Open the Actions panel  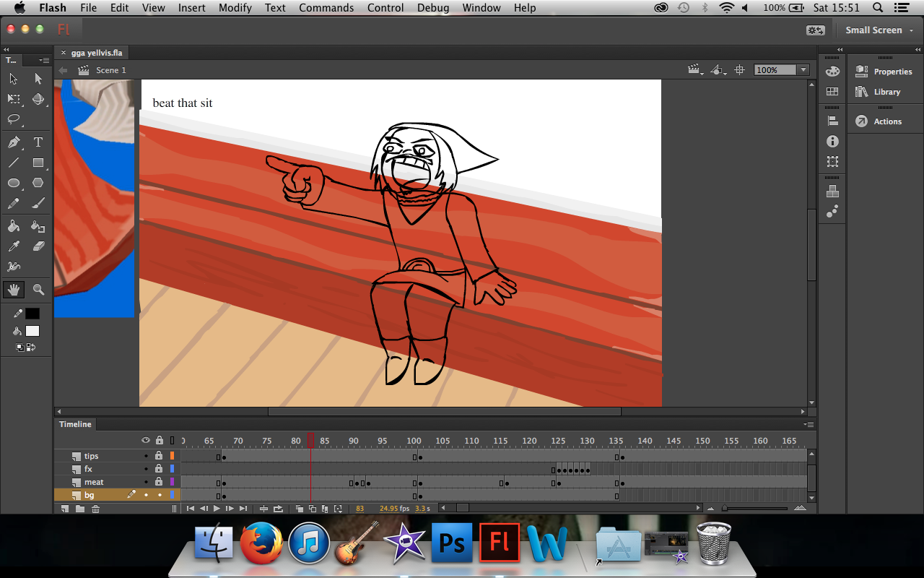point(879,121)
